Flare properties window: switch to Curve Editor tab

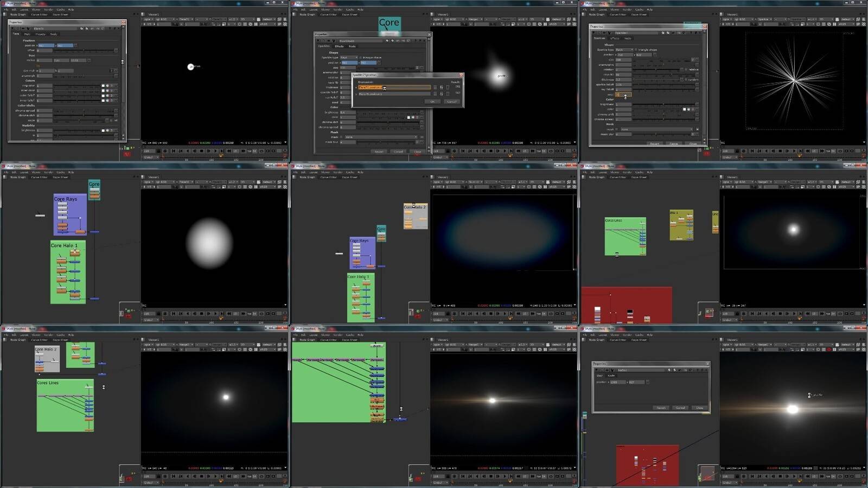[39, 14]
